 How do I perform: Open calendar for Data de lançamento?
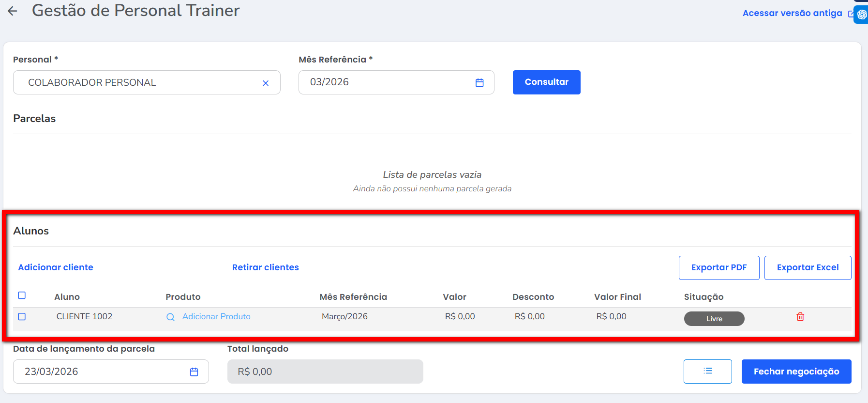(194, 372)
